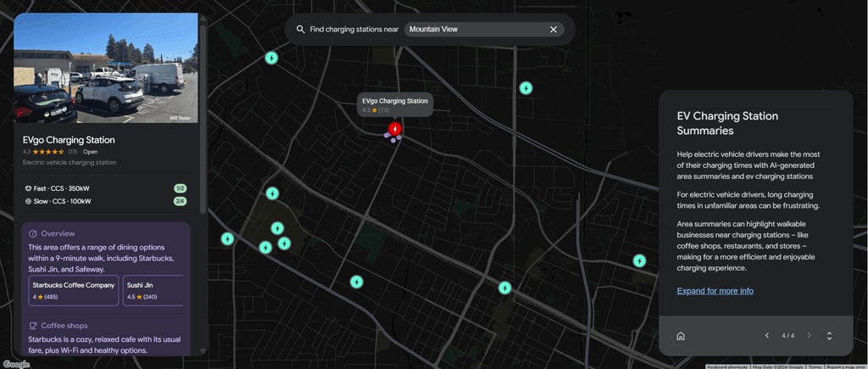
Task: Open the EVgo station photo
Action: [106, 68]
